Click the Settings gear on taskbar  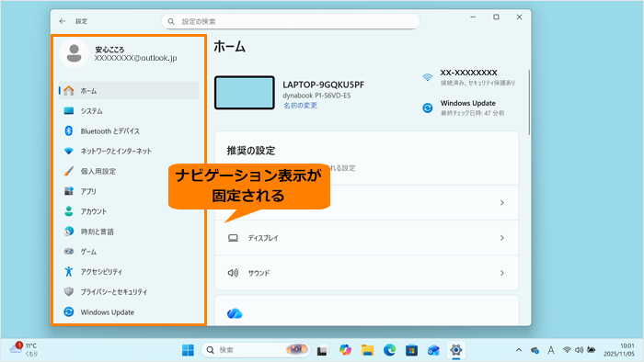tap(456, 350)
